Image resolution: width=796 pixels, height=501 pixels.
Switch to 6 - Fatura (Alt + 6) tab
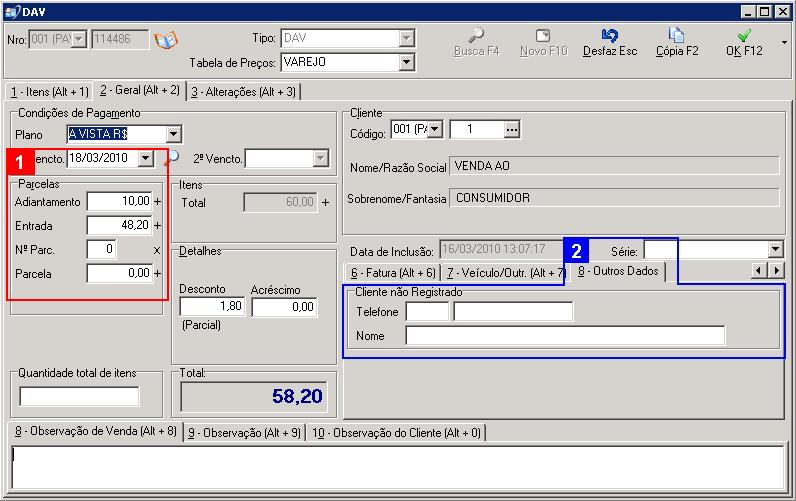pos(393,273)
